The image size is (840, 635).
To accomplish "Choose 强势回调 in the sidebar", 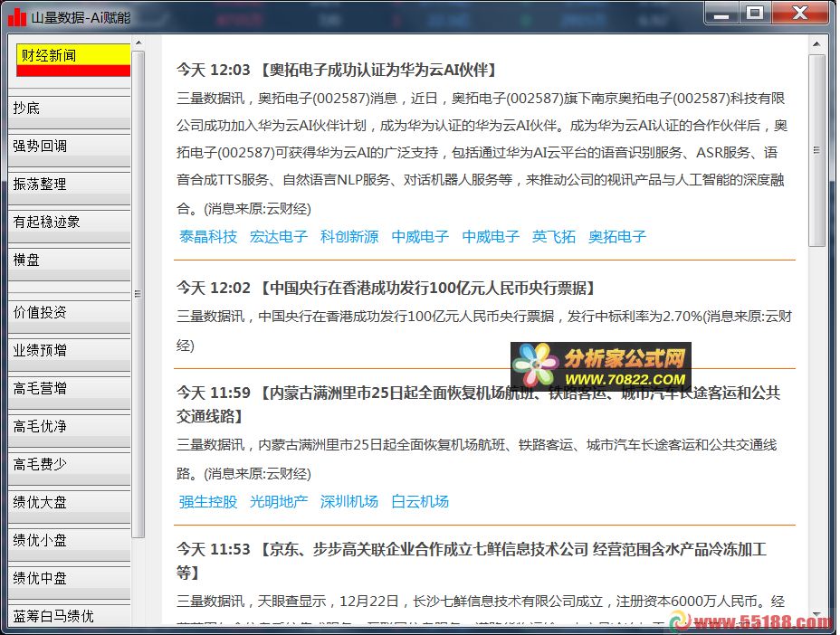I will [69, 151].
